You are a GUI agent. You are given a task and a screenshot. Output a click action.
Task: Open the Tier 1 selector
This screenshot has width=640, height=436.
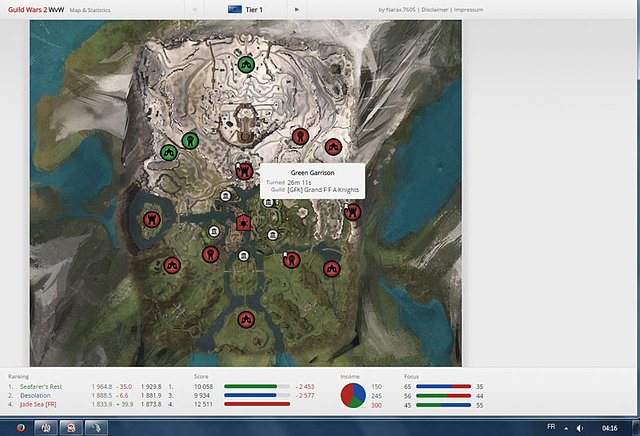246,9
